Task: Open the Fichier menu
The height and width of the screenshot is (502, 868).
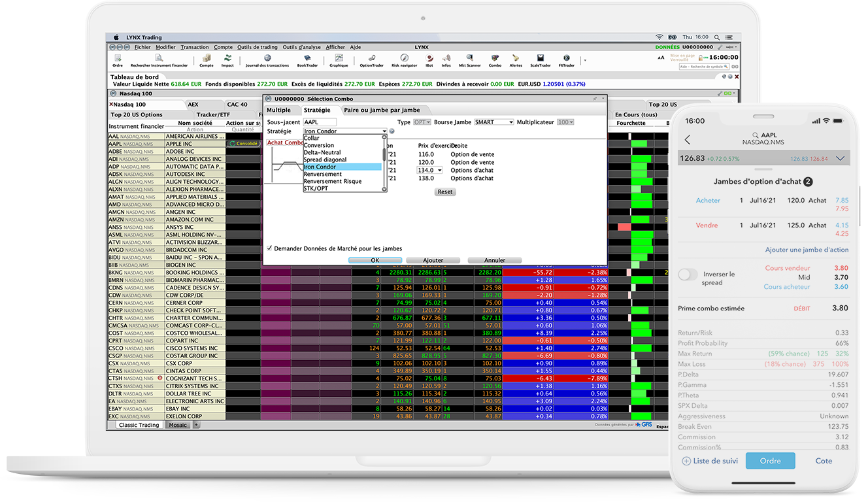Action: click(x=142, y=47)
